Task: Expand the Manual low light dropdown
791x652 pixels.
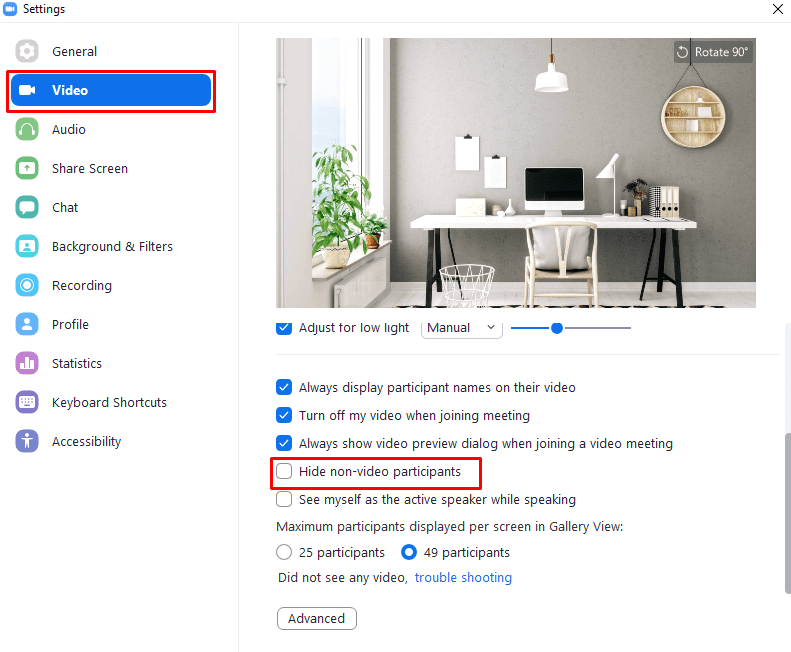Action: tap(462, 328)
